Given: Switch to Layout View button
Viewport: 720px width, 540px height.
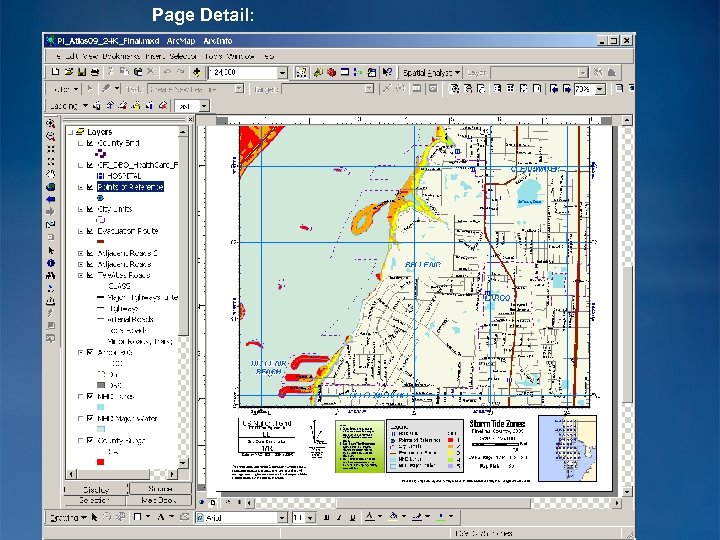Looking at the screenshot, I should coord(213,502).
